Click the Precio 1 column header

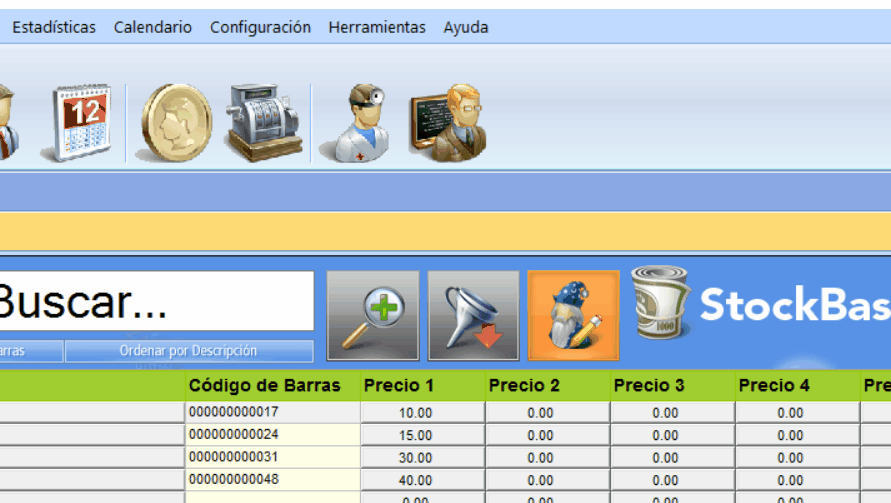click(422, 385)
